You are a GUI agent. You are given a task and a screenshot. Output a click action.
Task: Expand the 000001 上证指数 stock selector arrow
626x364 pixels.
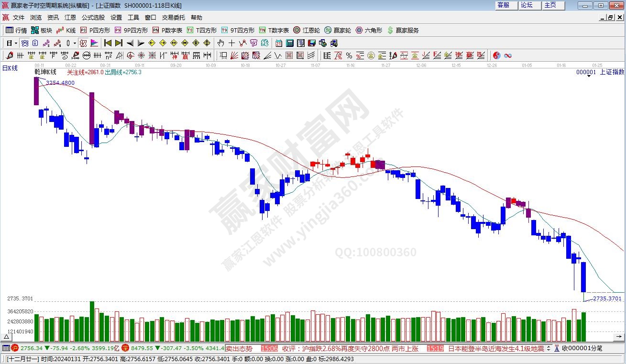click(588, 77)
